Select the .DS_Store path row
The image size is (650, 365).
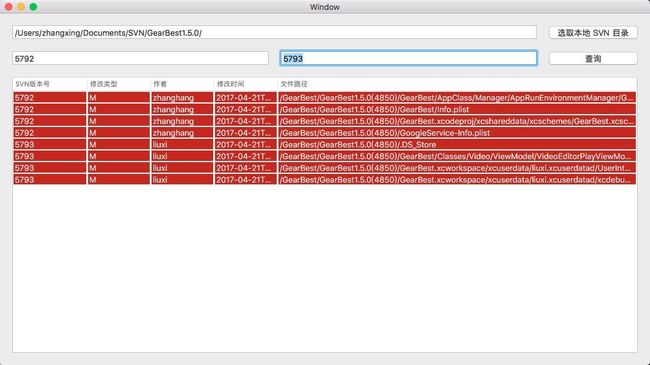pos(324,144)
